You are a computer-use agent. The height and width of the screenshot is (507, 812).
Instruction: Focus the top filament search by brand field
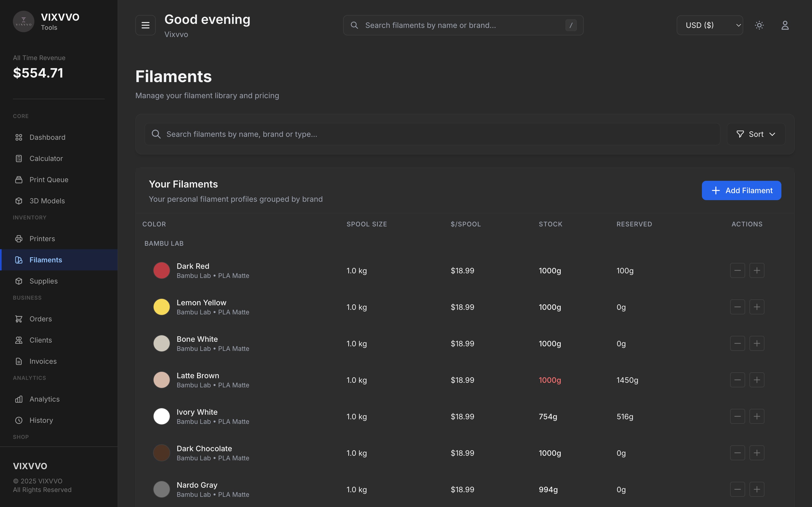coord(463,25)
